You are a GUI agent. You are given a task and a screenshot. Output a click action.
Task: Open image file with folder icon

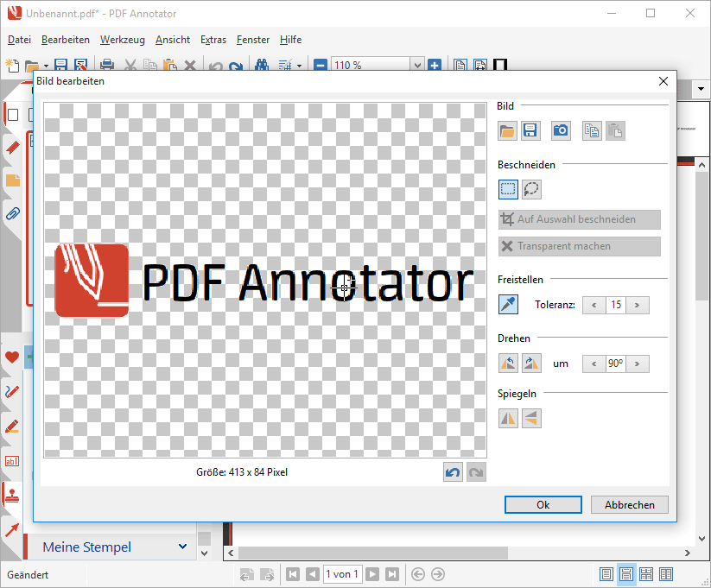click(508, 130)
